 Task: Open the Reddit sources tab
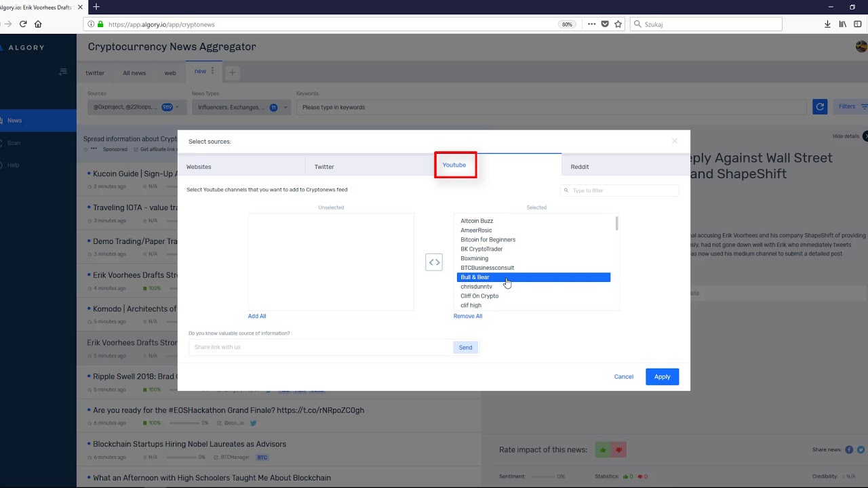click(626, 166)
